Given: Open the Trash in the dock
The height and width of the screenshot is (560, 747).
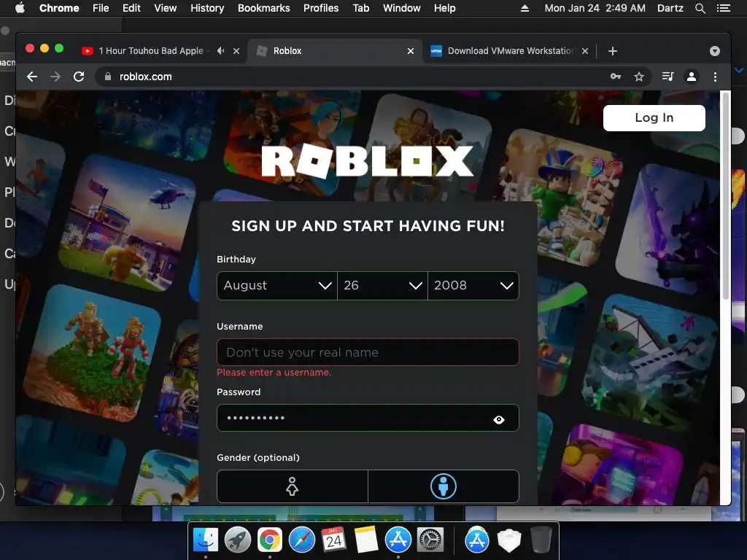Looking at the screenshot, I should pyautogui.click(x=541, y=540).
